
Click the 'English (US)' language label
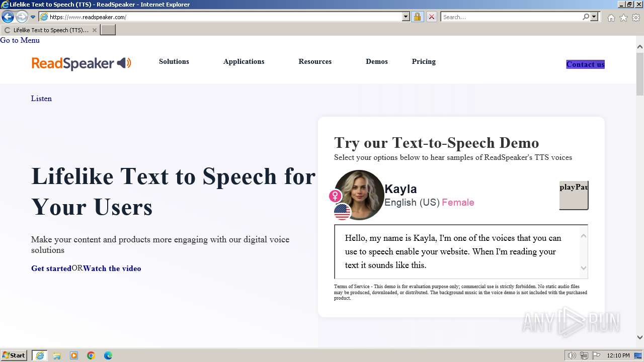pos(412,202)
